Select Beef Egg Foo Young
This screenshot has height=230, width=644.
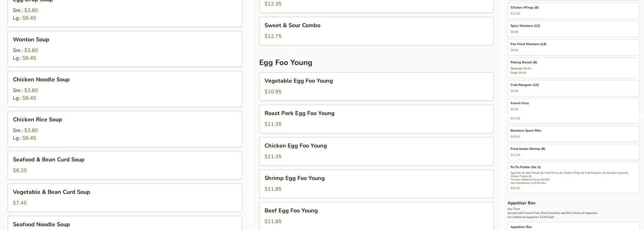376,216
